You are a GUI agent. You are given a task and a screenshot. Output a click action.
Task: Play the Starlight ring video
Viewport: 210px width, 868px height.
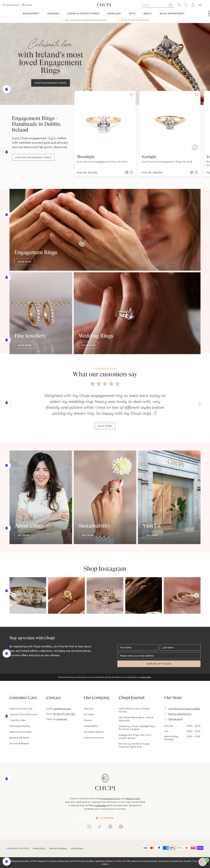click(x=195, y=147)
